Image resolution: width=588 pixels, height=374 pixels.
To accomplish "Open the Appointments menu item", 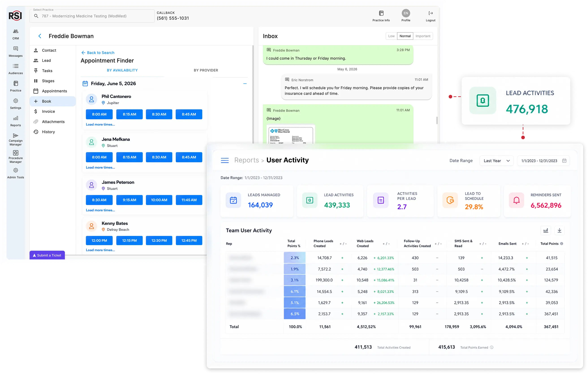I will tap(53, 91).
